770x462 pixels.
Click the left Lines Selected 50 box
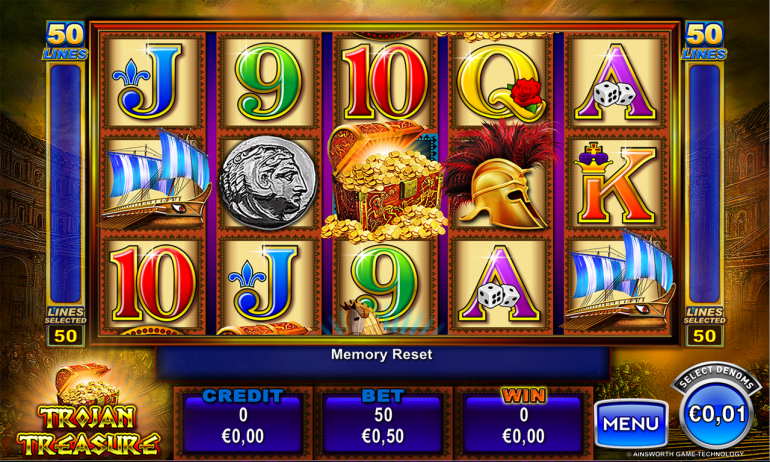[x=65, y=336]
